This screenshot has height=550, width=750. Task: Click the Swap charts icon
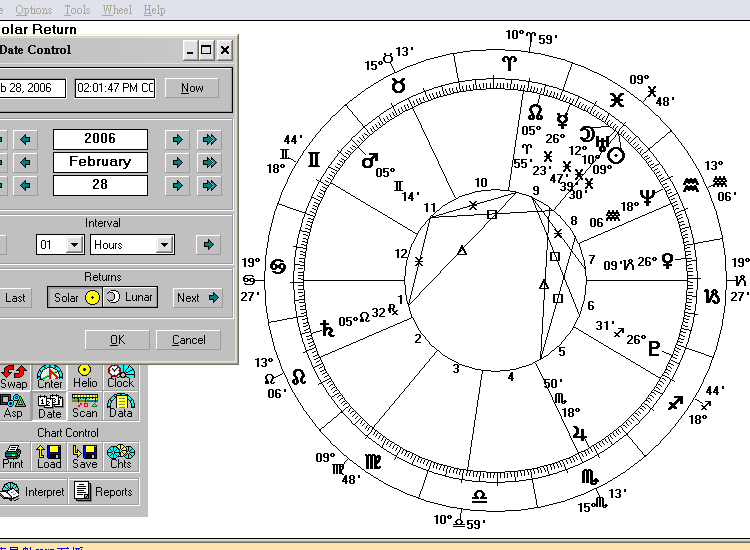point(14,377)
